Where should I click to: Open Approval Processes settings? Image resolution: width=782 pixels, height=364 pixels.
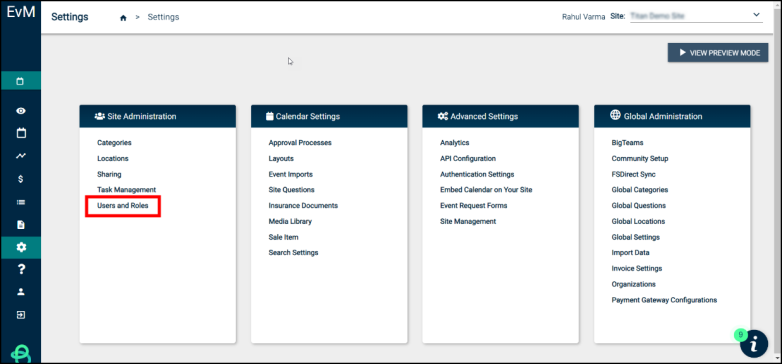click(x=300, y=143)
